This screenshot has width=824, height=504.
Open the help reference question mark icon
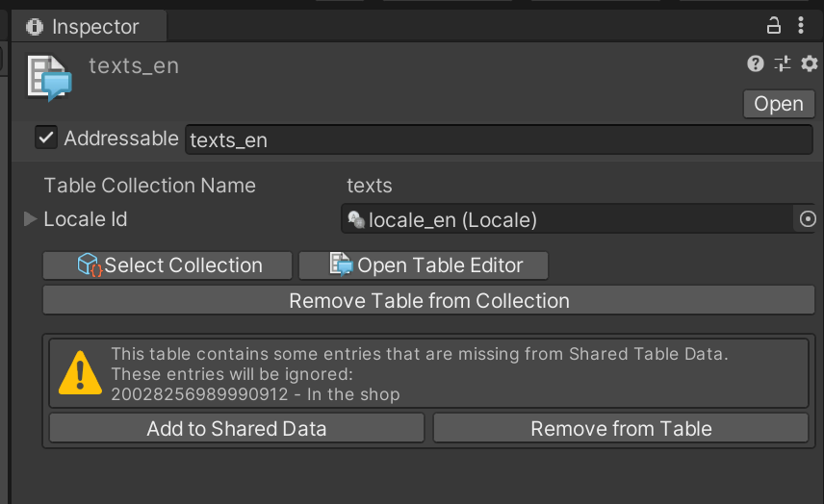click(x=756, y=64)
